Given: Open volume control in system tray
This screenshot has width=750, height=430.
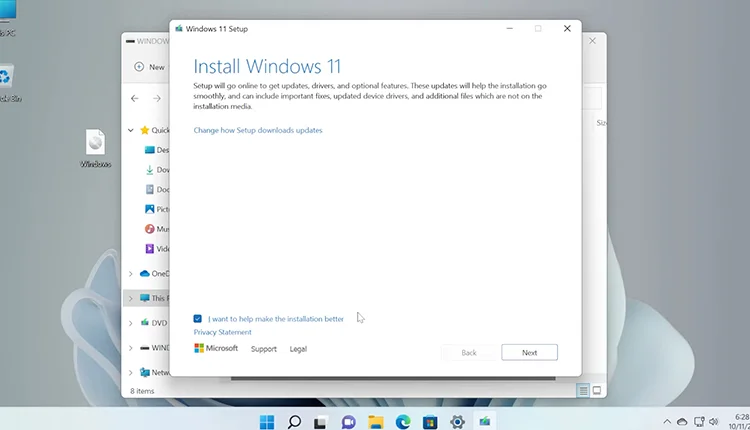Looking at the screenshot, I should coord(714,422).
